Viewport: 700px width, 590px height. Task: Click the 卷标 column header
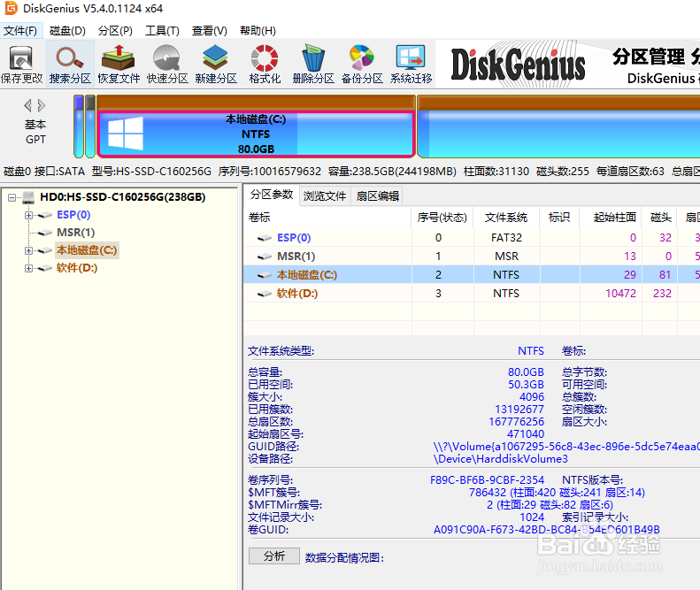pos(327,218)
